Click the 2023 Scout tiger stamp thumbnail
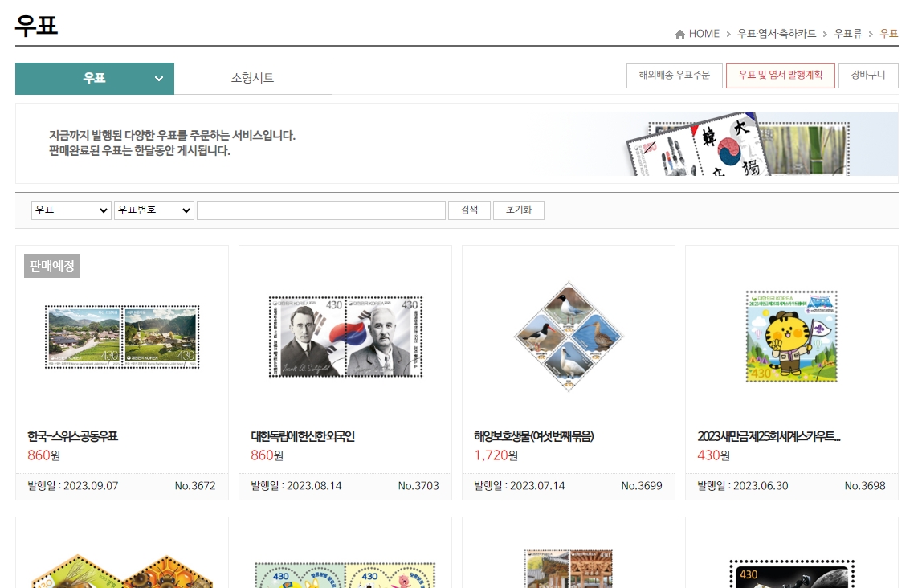This screenshot has width=922, height=588. [x=791, y=336]
